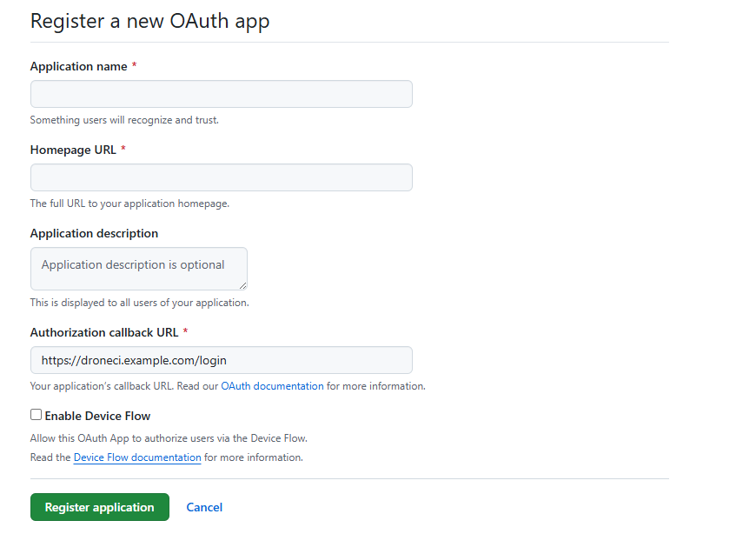
Task: Select the Authorization callback URL field
Action: tap(221, 360)
